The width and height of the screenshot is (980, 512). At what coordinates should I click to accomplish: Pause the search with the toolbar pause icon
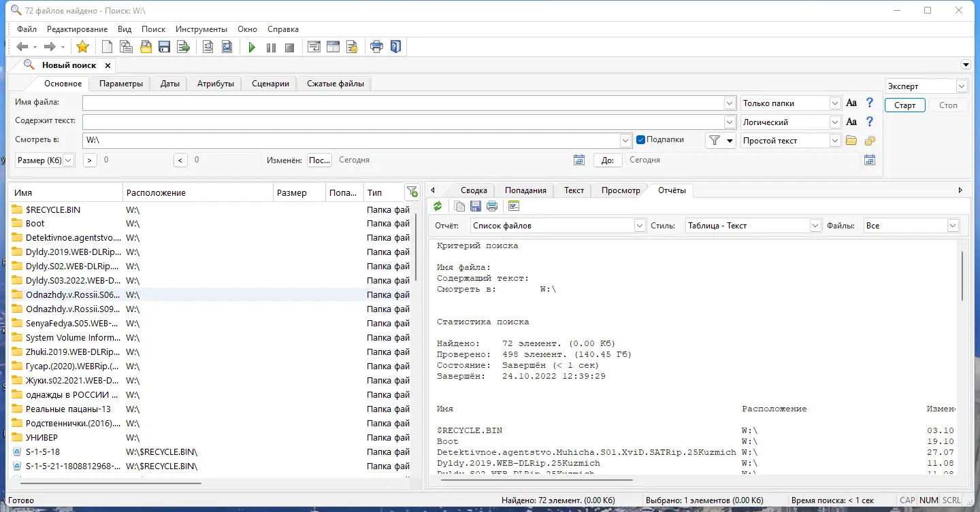271,47
